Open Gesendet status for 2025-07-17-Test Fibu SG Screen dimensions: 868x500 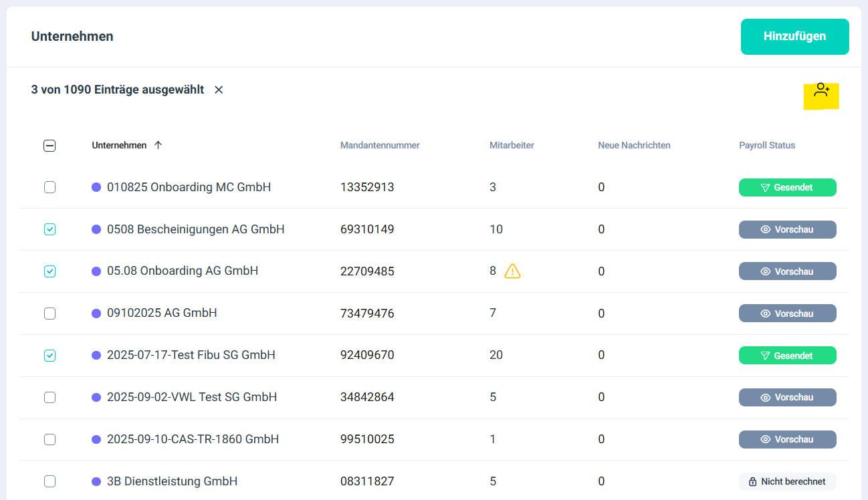coord(787,356)
